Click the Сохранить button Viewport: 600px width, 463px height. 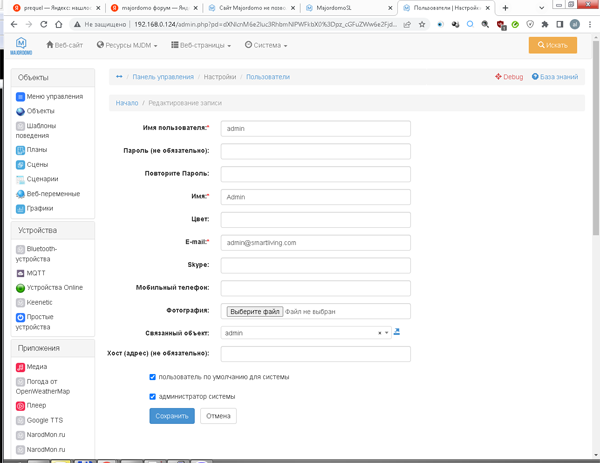pyautogui.click(x=172, y=416)
